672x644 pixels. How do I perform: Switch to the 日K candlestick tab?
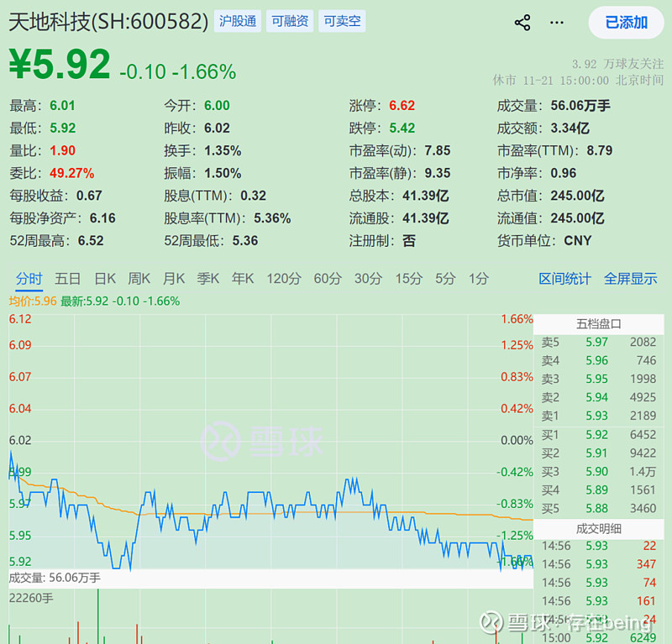pos(104,279)
